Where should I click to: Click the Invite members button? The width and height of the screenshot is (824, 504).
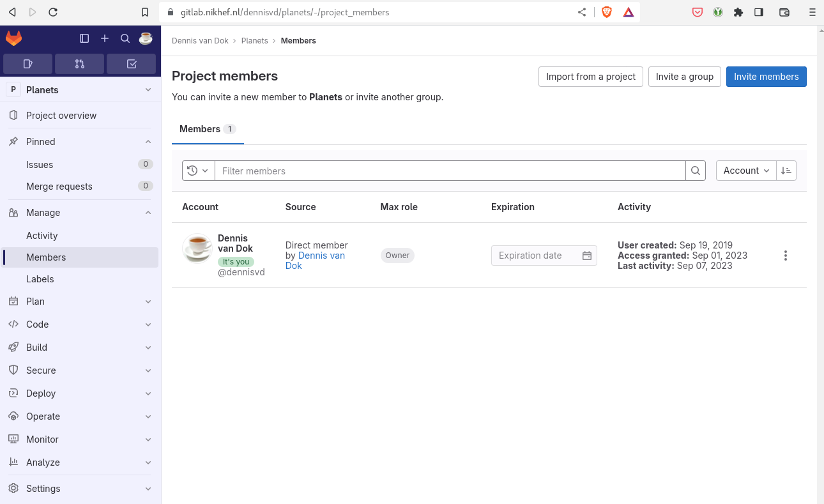coord(766,77)
